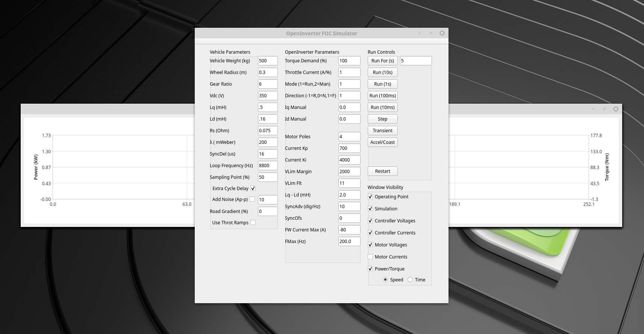Focus the Torque Demand (%) field
The width and height of the screenshot is (644, 334).
point(349,61)
